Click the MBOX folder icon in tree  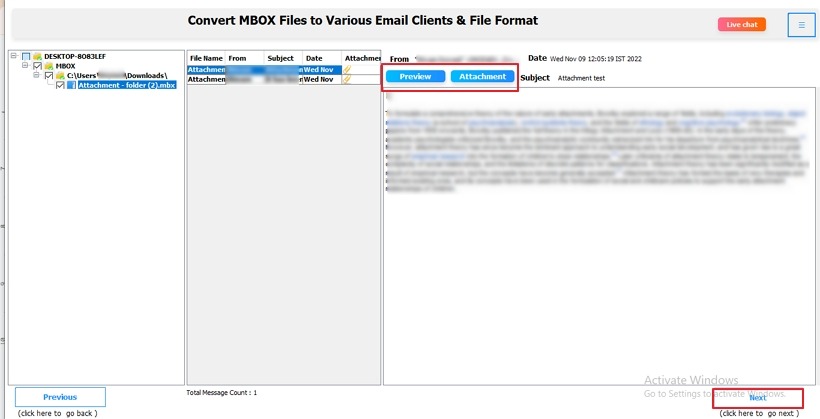pyautogui.click(x=48, y=66)
